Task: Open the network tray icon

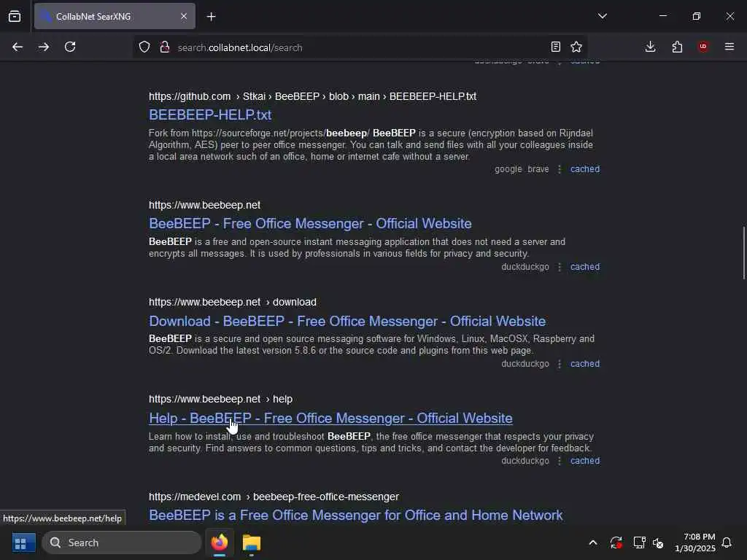Action: point(639,542)
